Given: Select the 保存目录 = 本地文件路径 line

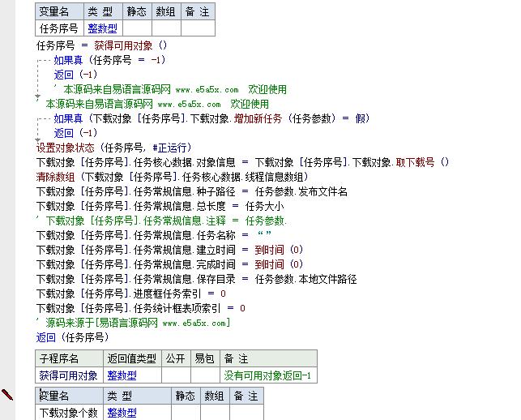Looking at the screenshot, I should [x=196, y=279].
